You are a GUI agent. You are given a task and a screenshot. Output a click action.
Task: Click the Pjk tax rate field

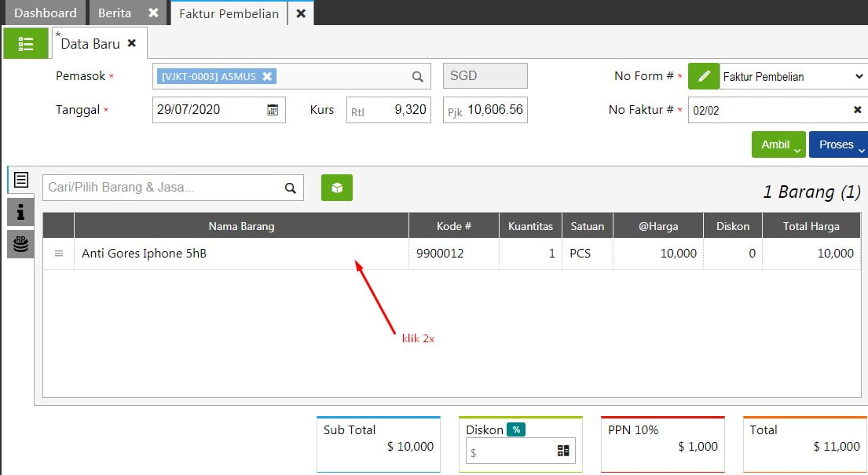click(485, 110)
